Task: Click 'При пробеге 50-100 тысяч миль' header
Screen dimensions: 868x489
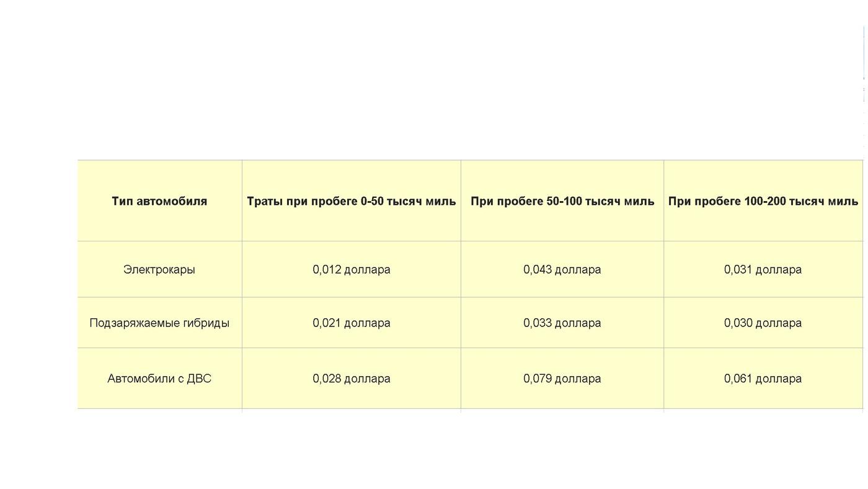Action: coord(562,201)
